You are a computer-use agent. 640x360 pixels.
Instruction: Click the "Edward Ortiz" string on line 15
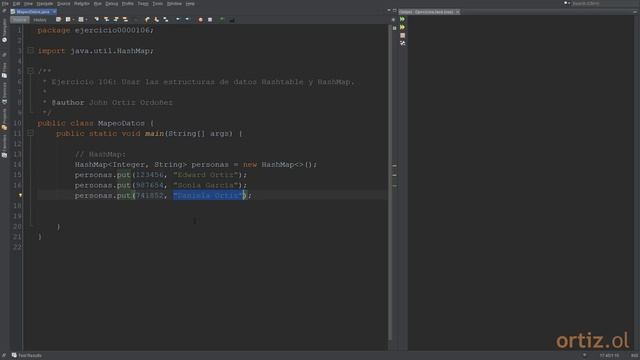pos(206,175)
